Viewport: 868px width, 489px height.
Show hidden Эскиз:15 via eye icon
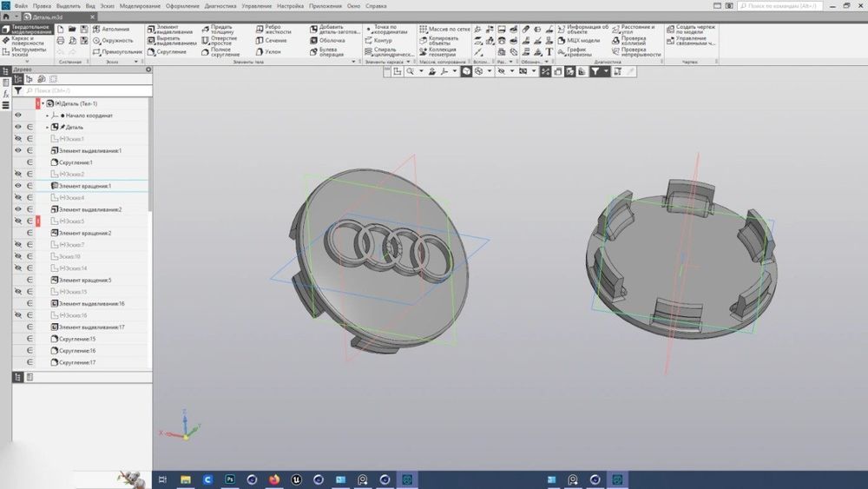coord(17,291)
